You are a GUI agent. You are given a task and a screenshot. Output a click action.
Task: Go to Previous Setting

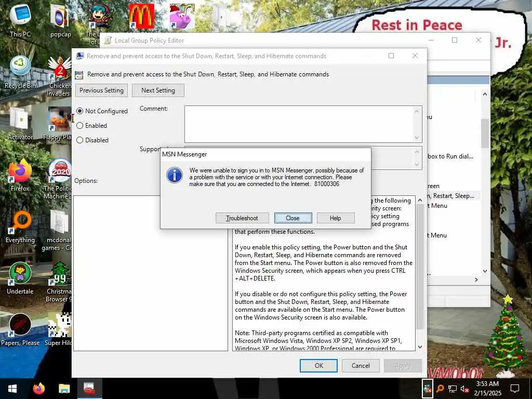[101, 90]
